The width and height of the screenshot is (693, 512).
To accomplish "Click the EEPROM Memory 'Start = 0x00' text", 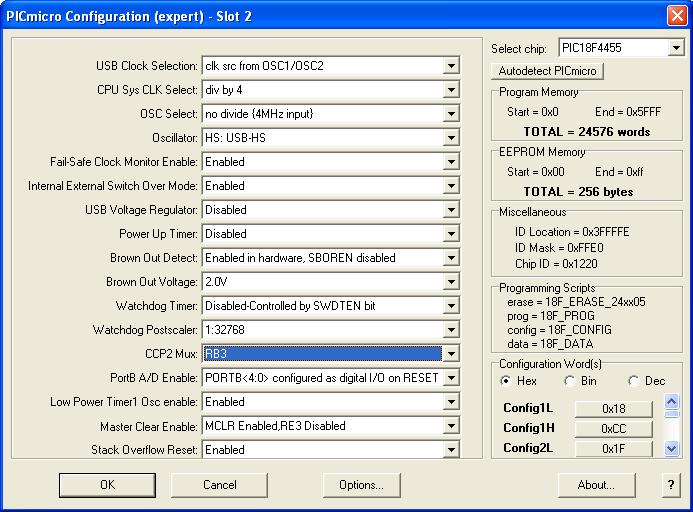I will (536, 172).
